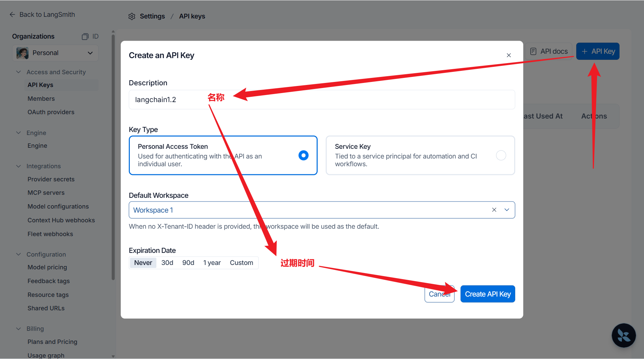
Task: Collapse the Integrations section
Action: pyautogui.click(x=18, y=166)
